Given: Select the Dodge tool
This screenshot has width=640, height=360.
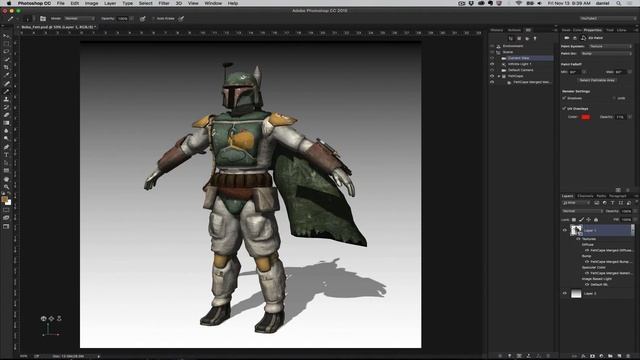Looking at the screenshot, I should pos(6,139).
